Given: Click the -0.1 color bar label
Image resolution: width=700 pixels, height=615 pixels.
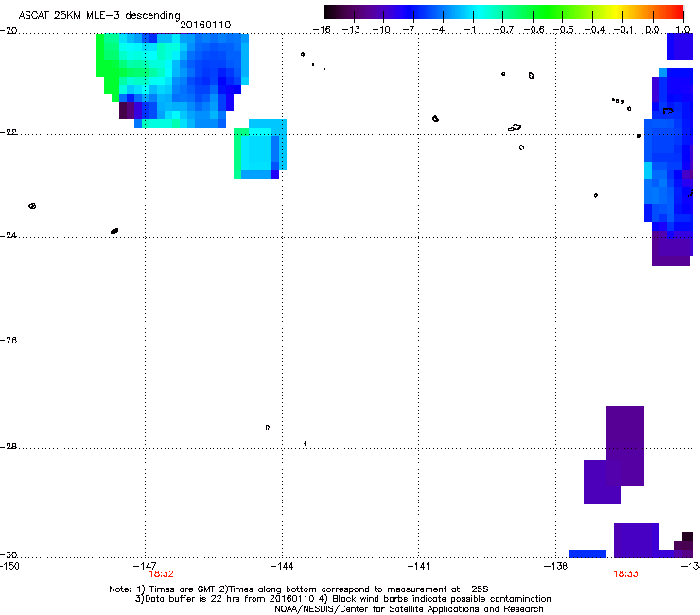Looking at the screenshot, I should tap(624, 30).
